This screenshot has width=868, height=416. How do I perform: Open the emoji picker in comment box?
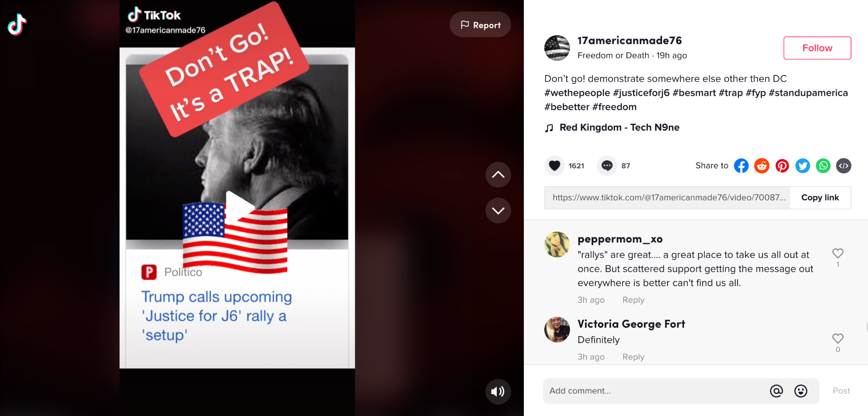coord(801,391)
